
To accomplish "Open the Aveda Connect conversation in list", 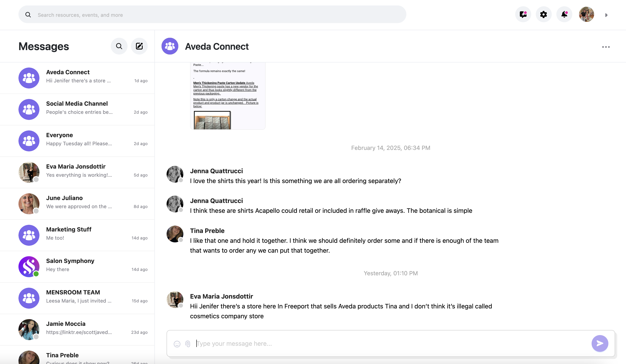I will [x=77, y=78].
